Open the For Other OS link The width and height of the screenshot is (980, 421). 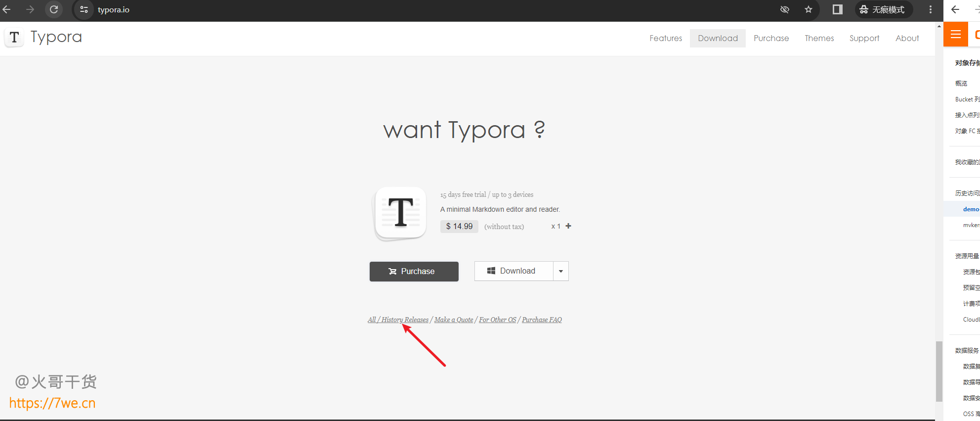click(498, 320)
